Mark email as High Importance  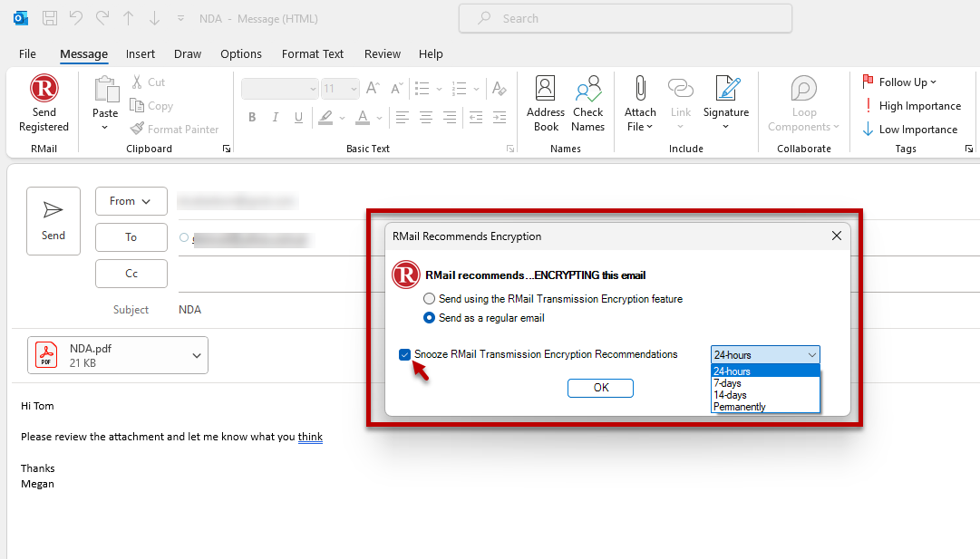(x=913, y=105)
